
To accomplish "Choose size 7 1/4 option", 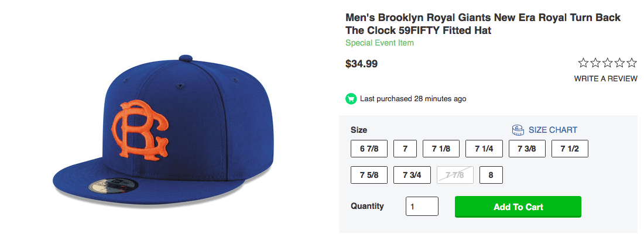I will click(484, 149).
